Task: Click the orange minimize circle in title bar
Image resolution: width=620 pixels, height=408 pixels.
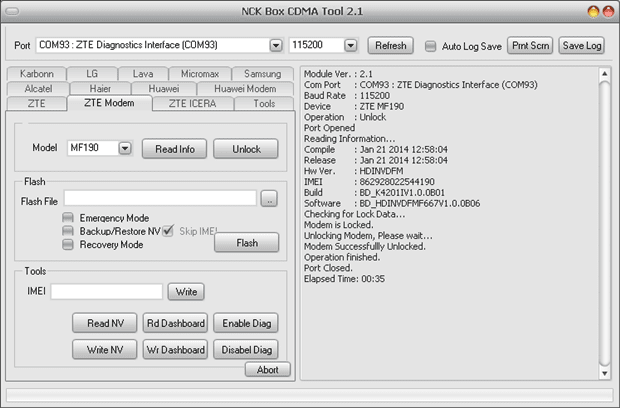Action: [593, 11]
